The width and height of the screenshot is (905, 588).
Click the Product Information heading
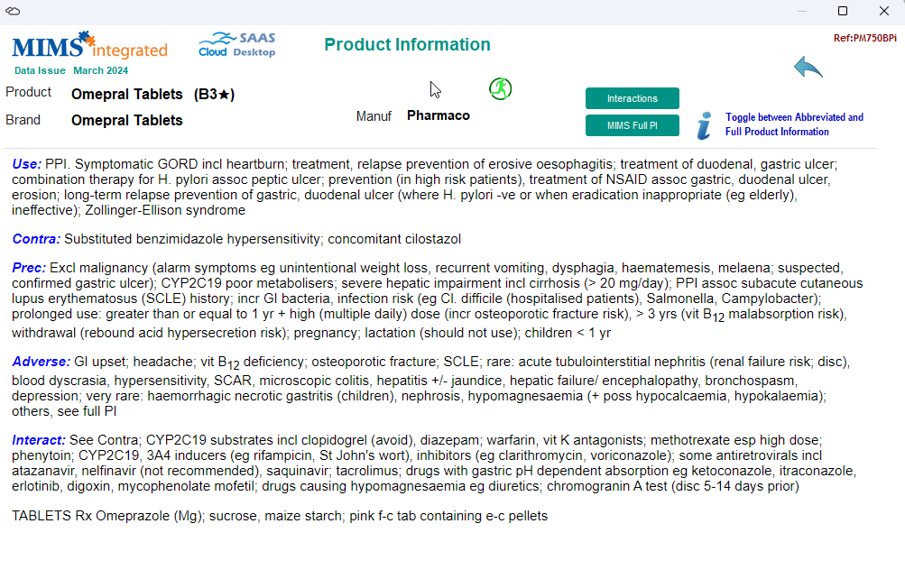[407, 44]
